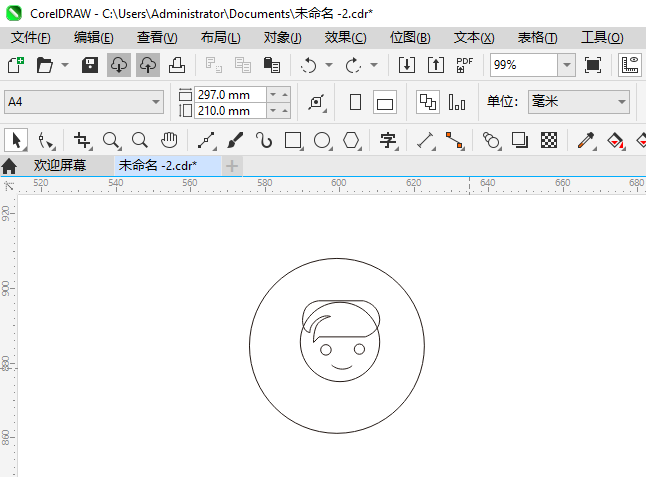Click the cloud upload icon
This screenshot has width=646, height=477.
coord(148,65)
